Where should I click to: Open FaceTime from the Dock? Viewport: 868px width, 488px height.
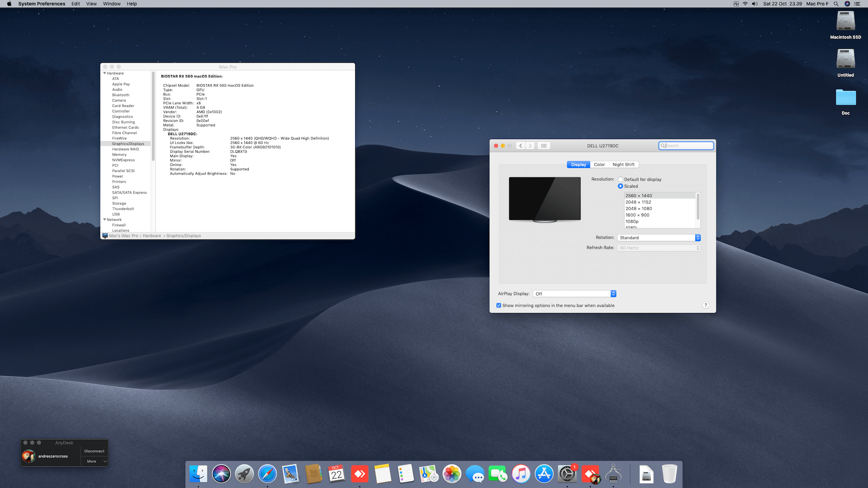tap(498, 474)
